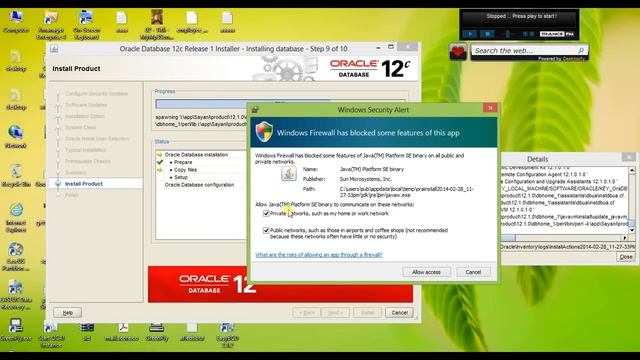Click the arrow icon beside Copy files
640x360 pixels.
(160, 169)
